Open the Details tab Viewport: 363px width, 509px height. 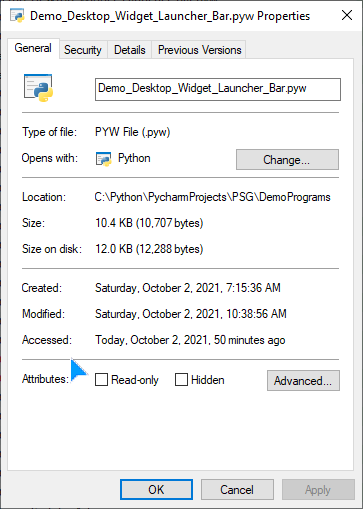[130, 50]
